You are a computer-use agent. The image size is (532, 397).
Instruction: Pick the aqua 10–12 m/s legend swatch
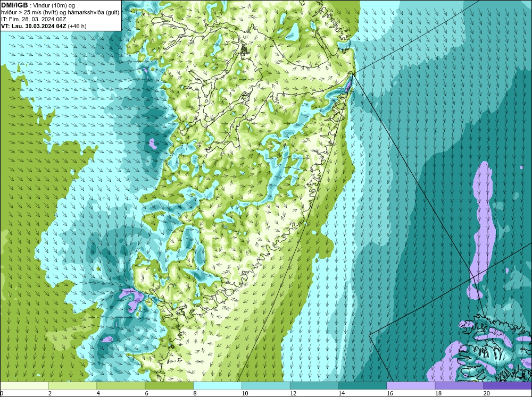[266, 386]
